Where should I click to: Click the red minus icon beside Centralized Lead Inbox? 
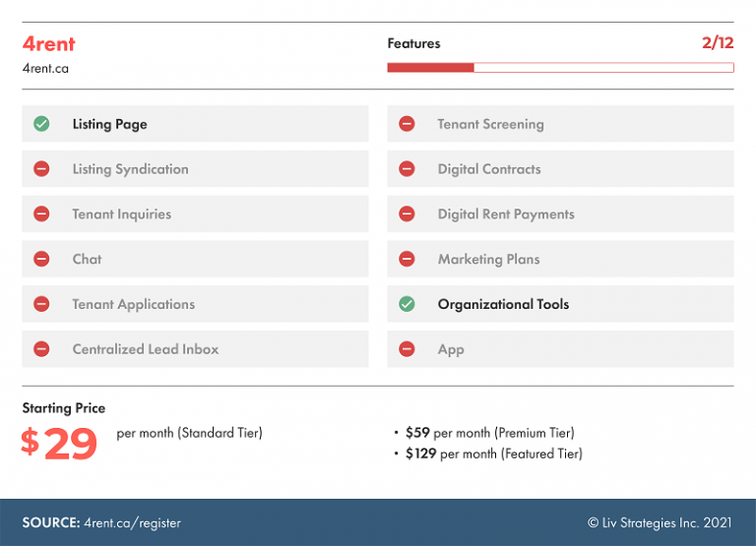[x=41, y=349]
